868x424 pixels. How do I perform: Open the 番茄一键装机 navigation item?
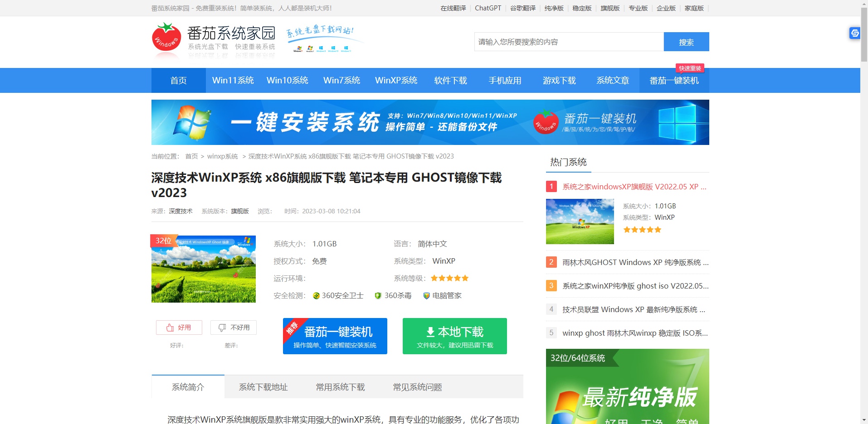pos(674,81)
